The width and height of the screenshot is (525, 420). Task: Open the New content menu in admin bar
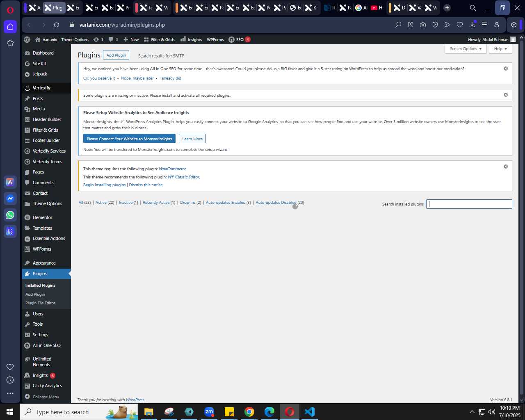pyautogui.click(x=131, y=40)
